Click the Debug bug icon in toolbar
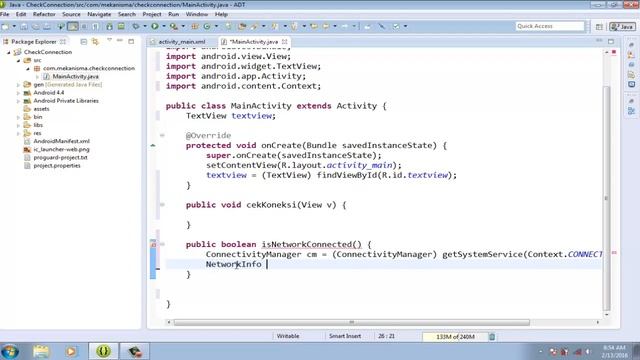Viewport: 640px width, 360px height. point(136,27)
